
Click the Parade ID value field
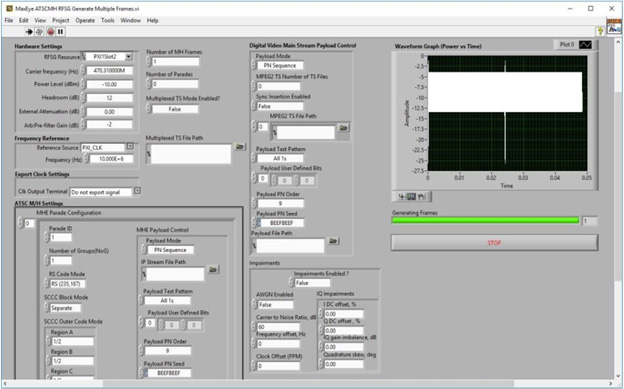coord(60,237)
